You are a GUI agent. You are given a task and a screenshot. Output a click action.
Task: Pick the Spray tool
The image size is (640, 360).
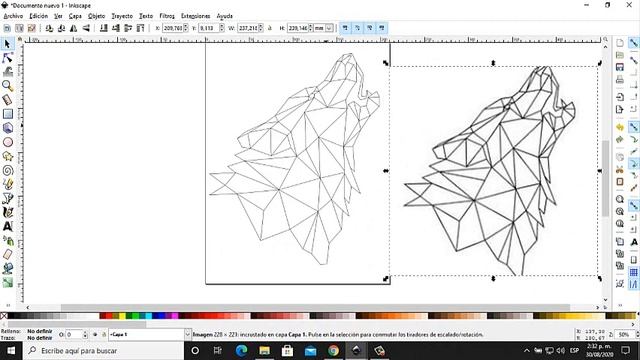[7, 240]
